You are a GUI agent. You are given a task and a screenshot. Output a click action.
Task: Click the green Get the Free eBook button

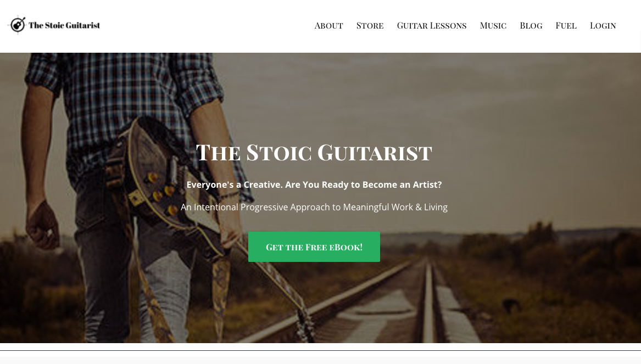(x=314, y=247)
